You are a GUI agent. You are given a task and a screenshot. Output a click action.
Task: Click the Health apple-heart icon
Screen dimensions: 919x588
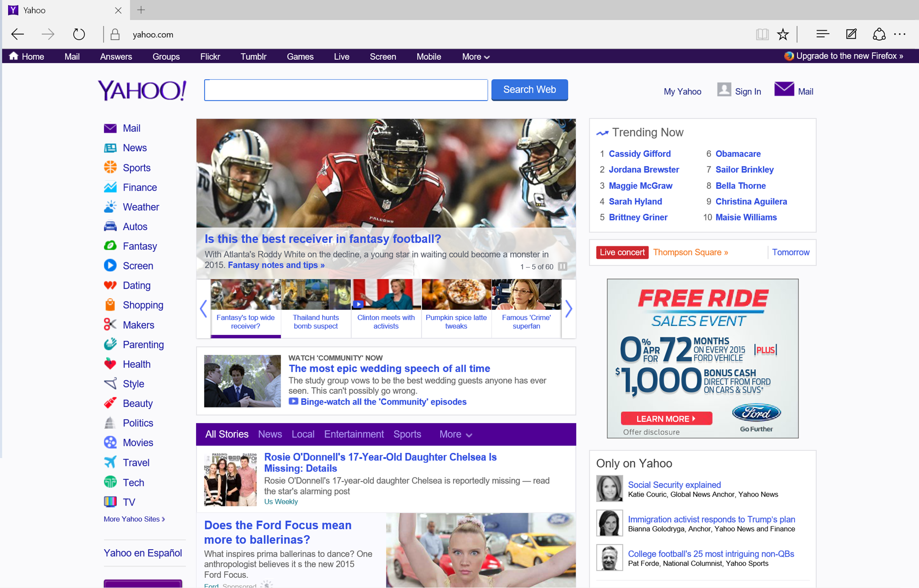[x=110, y=363]
